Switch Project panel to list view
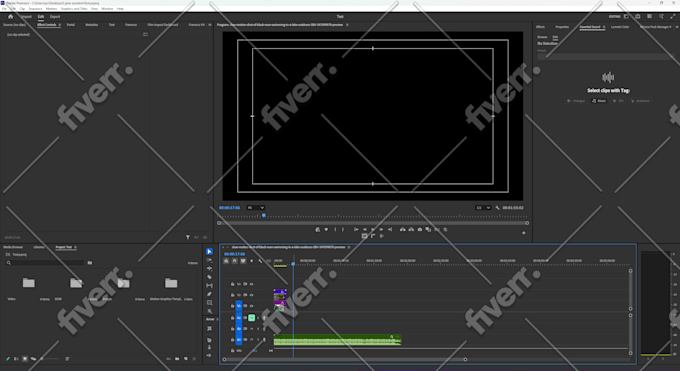This screenshot has width=680, height=371. 16,359
